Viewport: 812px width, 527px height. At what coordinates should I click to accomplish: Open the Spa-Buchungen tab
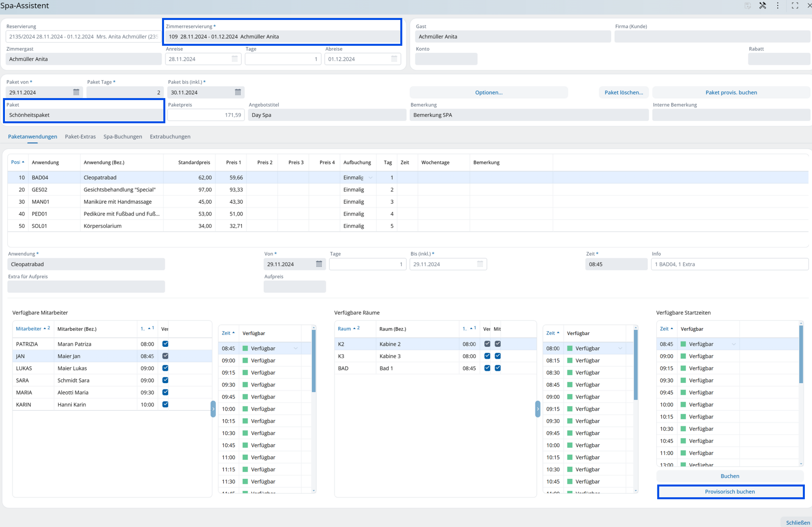click(x=122, y=136)
